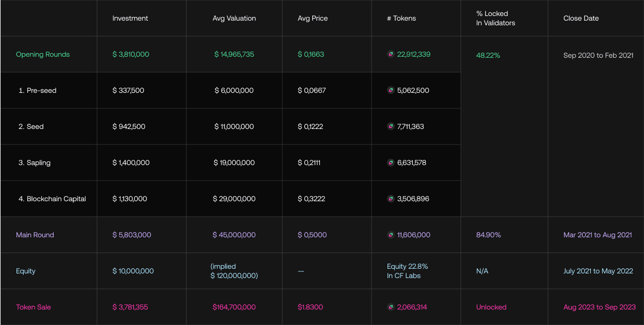Select the Close Date column header
The height and width of the screenshot is (325, 644).
[581, 18]
